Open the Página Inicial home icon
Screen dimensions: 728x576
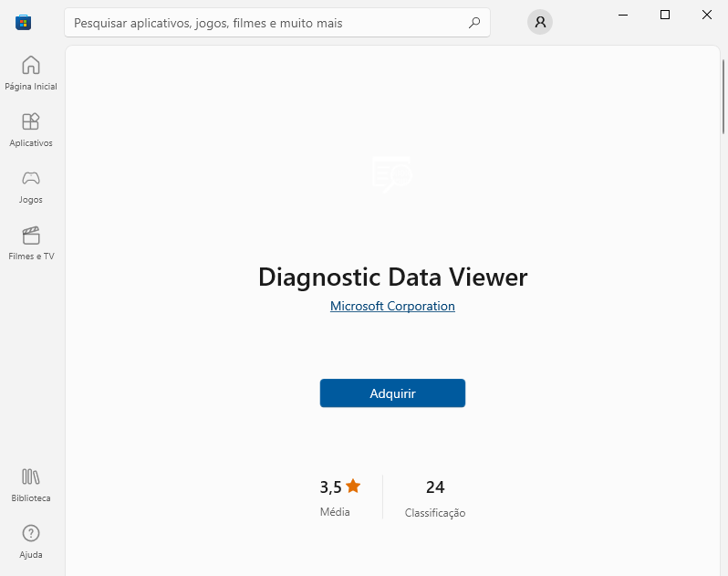pyautogui.click(x=31, y=65)
